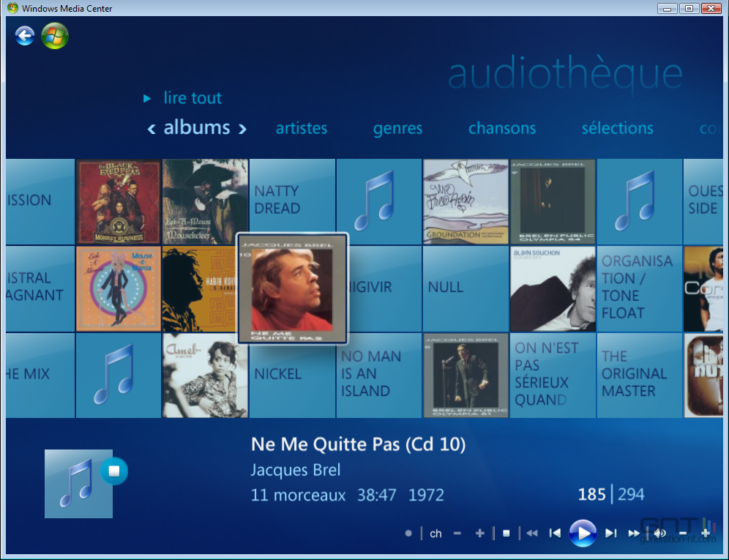Open THE ORIGINAL MASTER album tile

(x=640, y=376)
